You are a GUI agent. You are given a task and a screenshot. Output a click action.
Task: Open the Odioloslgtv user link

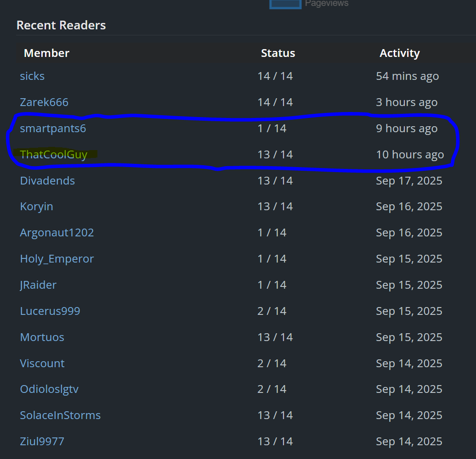pos(49,389)
